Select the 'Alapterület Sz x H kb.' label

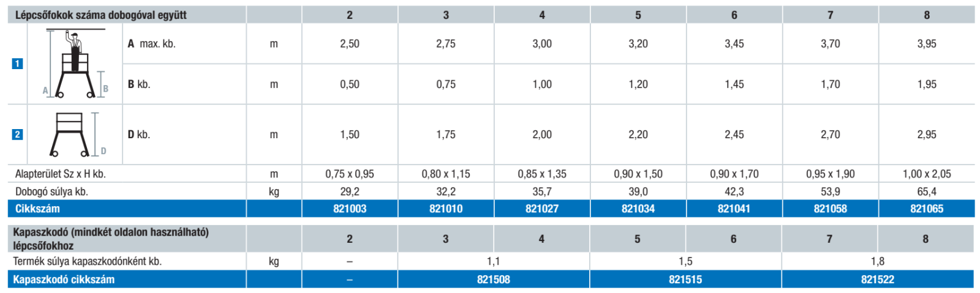click(x=61, y=174)
